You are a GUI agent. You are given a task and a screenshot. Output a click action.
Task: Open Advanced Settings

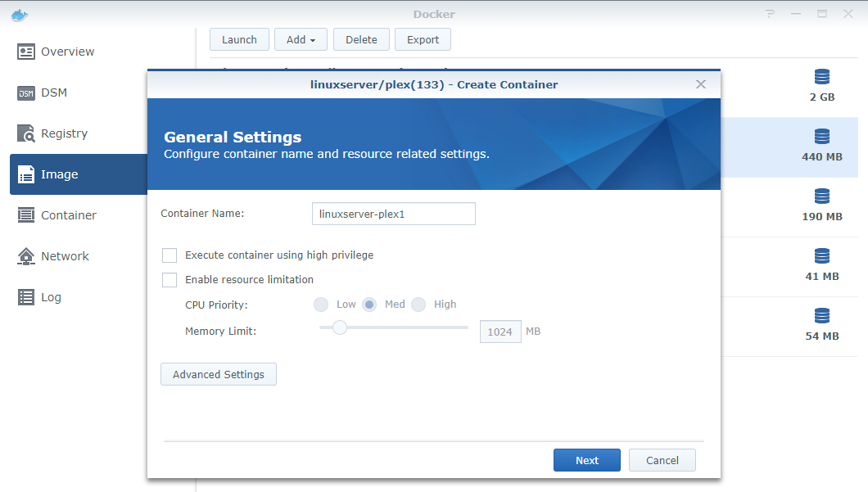[219, 374]
